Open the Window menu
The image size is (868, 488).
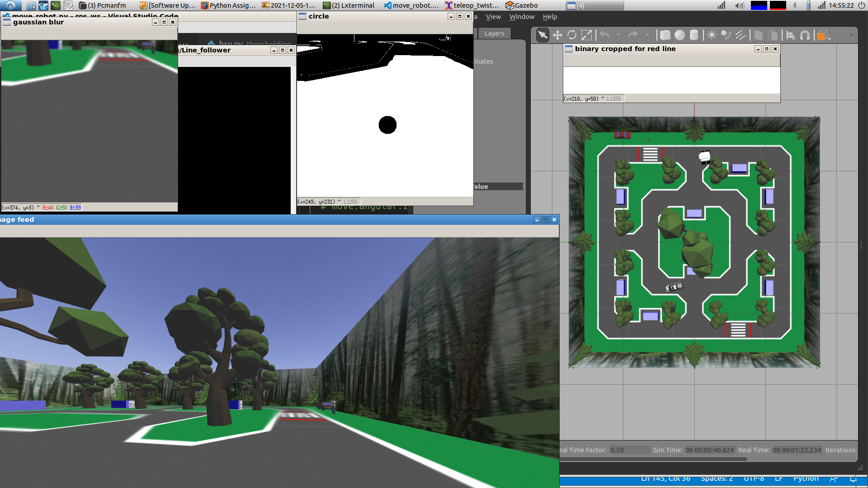coord(522,17)
